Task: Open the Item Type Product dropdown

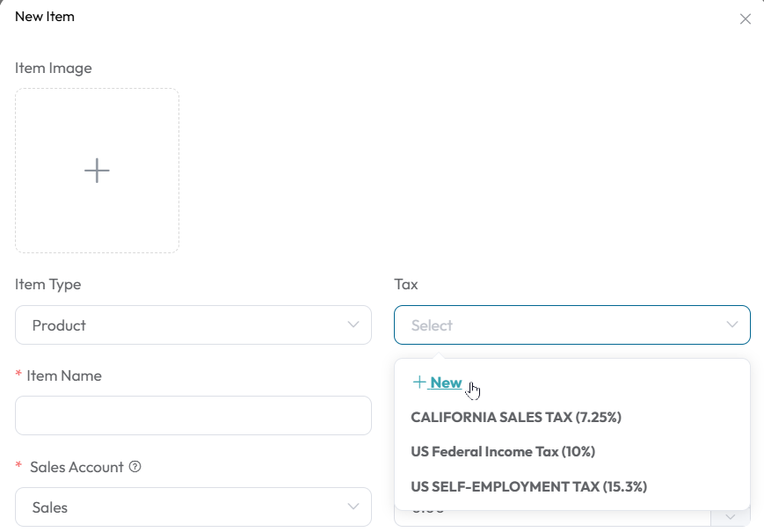Action: (x=193, y=325)
